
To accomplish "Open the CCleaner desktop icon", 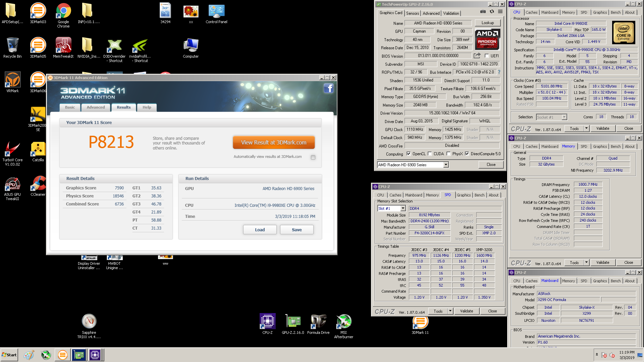I will pos(38,186).
